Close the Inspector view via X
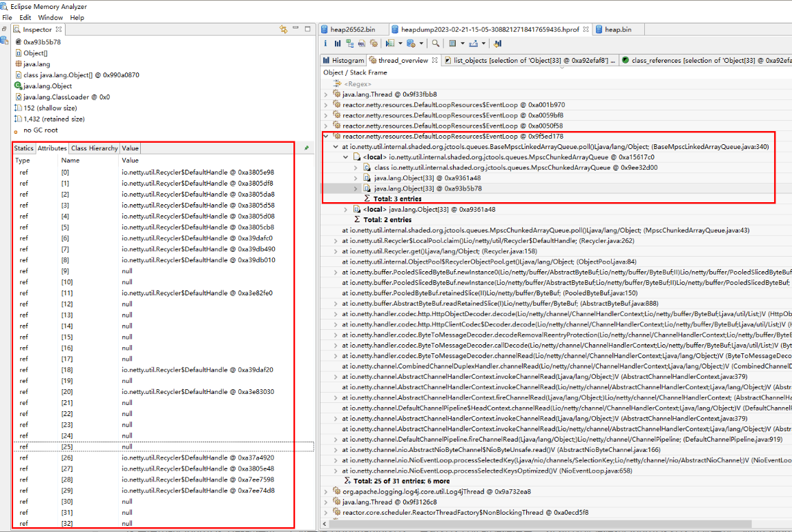The width and height of the screenshot is (792, 532). click(59, 29)
